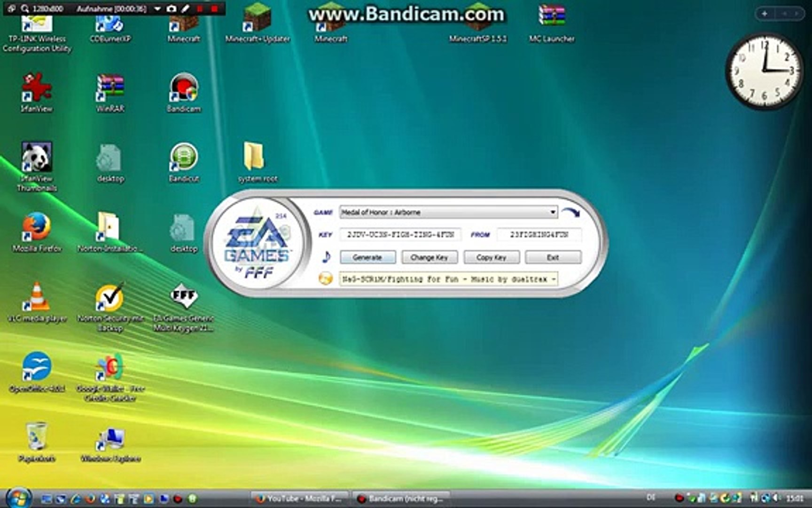The height and width of the screenshot is (508, 812).
Task: Expand the Aufnahme recording mode dropdown
Action: coord(157,8)
